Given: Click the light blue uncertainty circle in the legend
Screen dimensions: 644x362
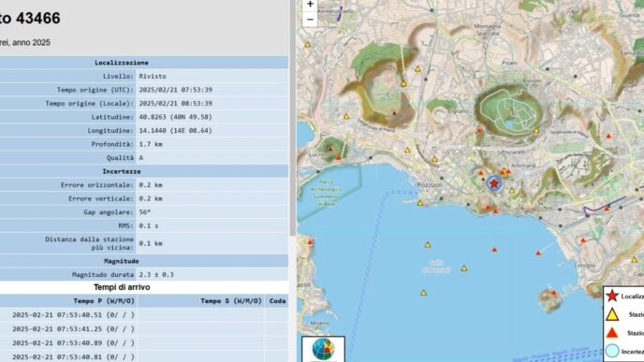Looking at the screenshot, I should 612,352.
